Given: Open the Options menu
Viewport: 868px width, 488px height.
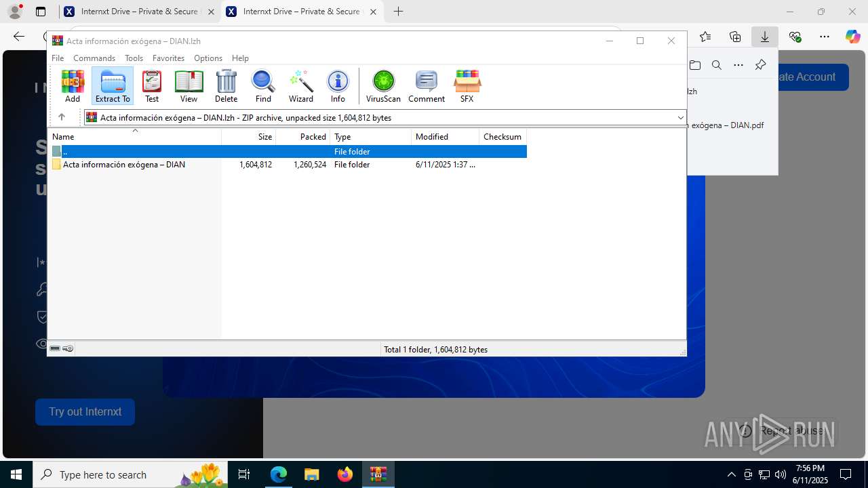Looking at the screenshot, I should click(x=208, y=58).
